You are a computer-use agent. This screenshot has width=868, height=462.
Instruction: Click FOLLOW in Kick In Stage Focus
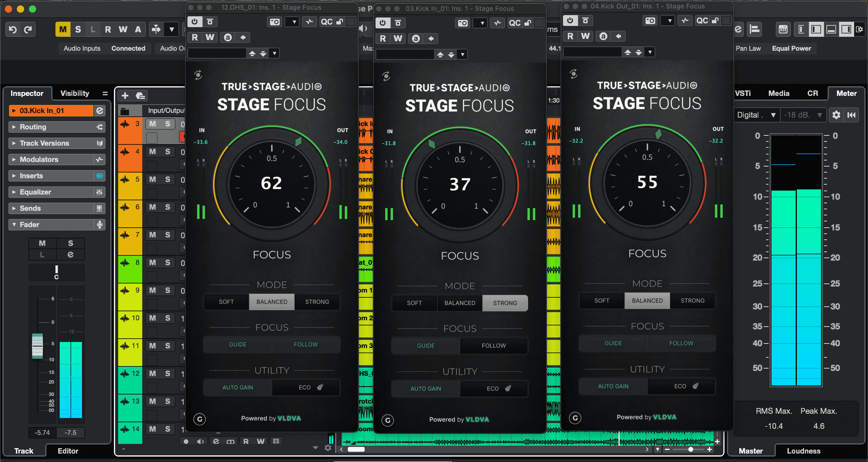[x=494, y=346]
